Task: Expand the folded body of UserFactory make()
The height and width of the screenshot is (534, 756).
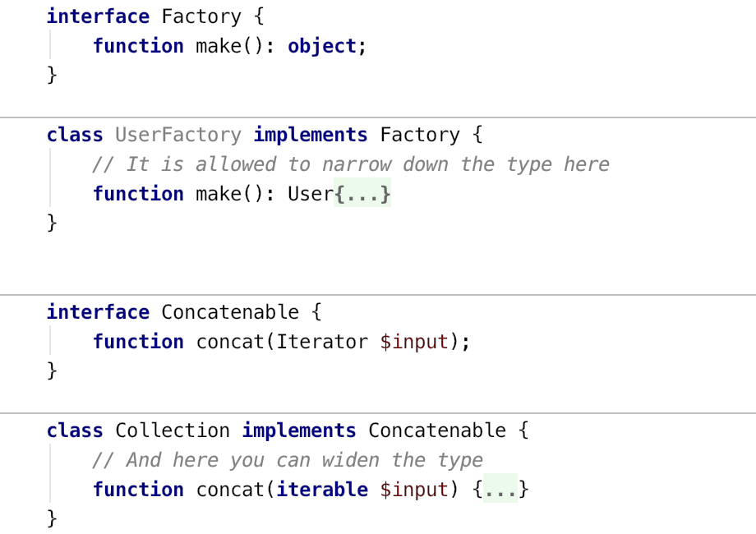Action: point(362,194)
